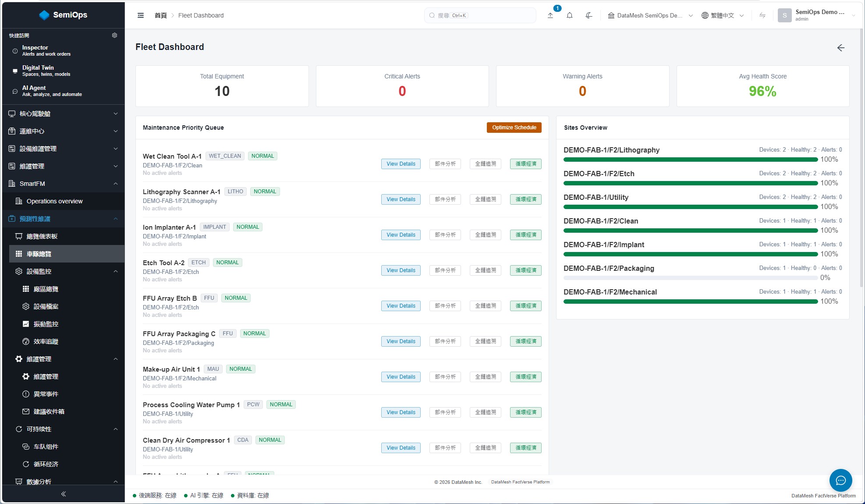Open Digital Twin quick access item
The width and height of the screenshot is (865, 504).
point(64,71)
